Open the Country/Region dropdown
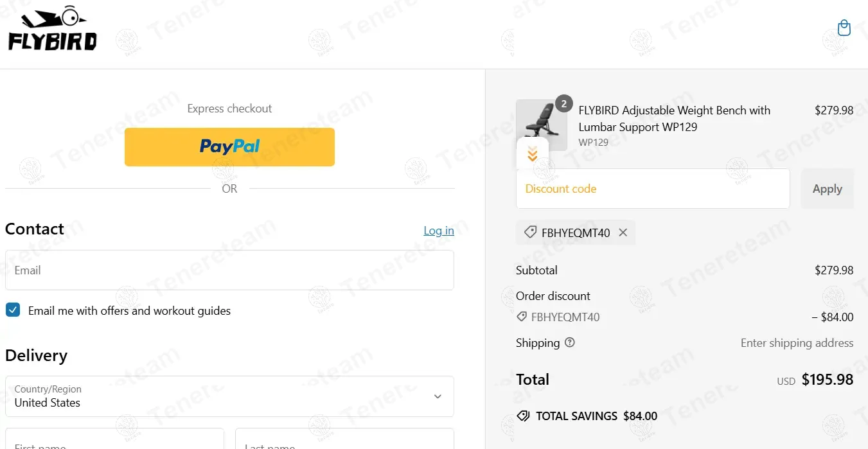 point(229,396)
